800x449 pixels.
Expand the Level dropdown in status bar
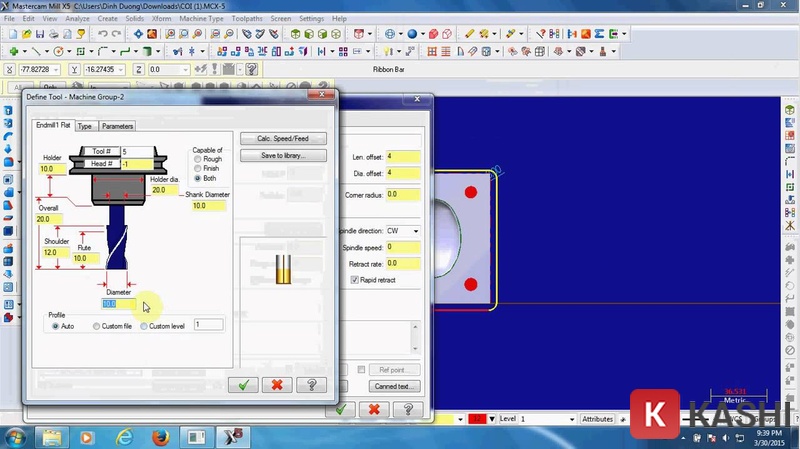pyautogui.click(x=571, y=419)
